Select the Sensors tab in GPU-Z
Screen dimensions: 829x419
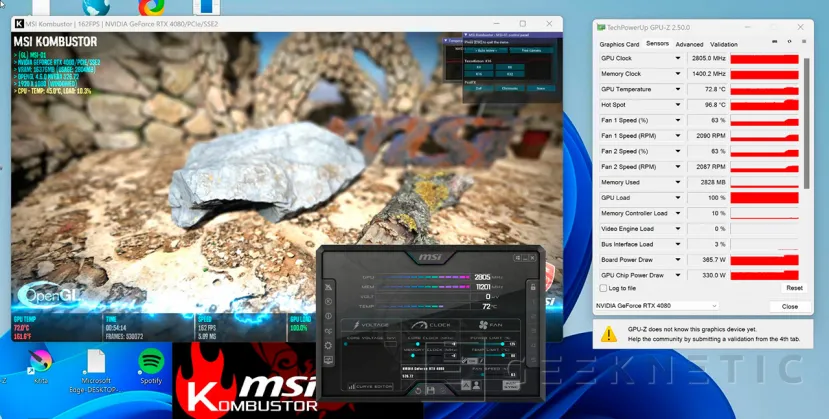(x=657, y=44)
